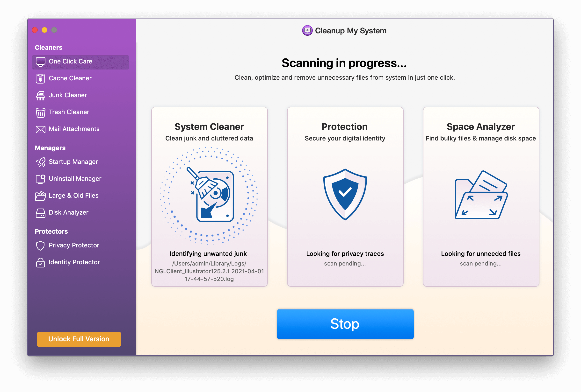Image resolution: width=581 pixels, height=392 pixels.
Task: Expand the Cleaners section sidebar
Action: (x=48, y=47)
